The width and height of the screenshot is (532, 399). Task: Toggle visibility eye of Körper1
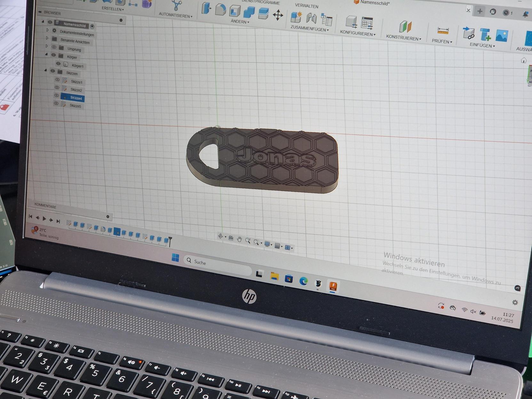58,64
